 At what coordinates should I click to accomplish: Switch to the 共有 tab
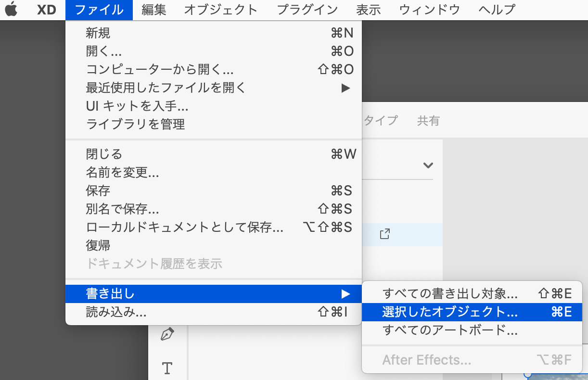428,120
